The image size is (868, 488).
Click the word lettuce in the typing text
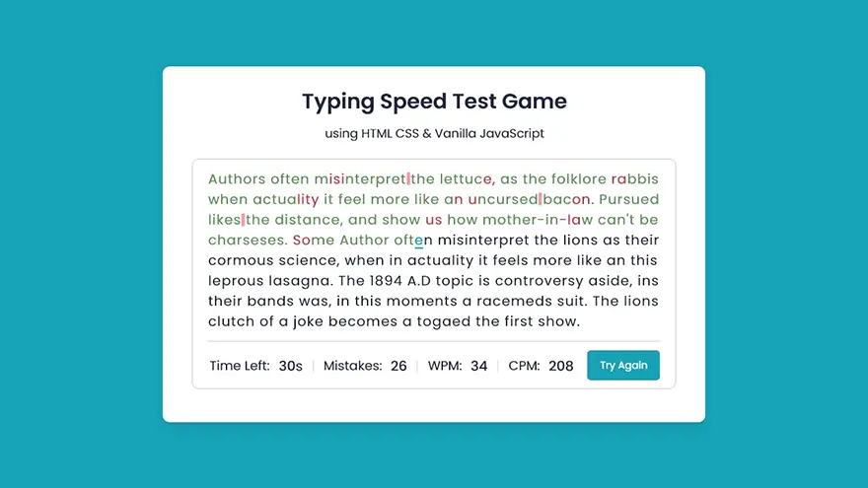(x=467, y=179)
